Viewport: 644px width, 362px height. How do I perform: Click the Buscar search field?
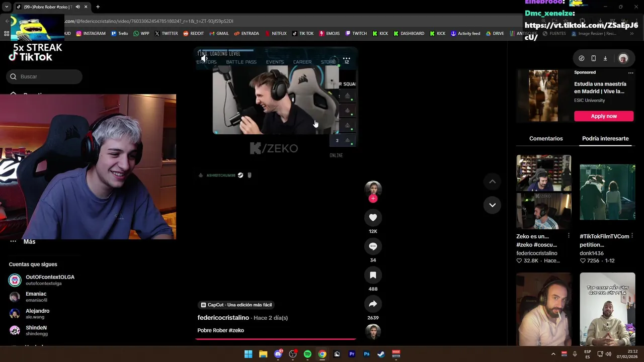click(44, 76)
